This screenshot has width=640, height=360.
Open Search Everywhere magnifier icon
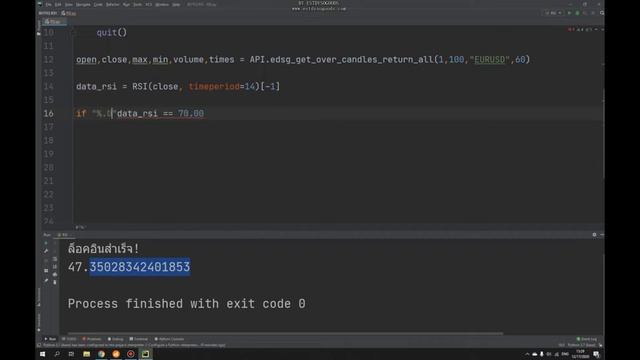(602, 13)
